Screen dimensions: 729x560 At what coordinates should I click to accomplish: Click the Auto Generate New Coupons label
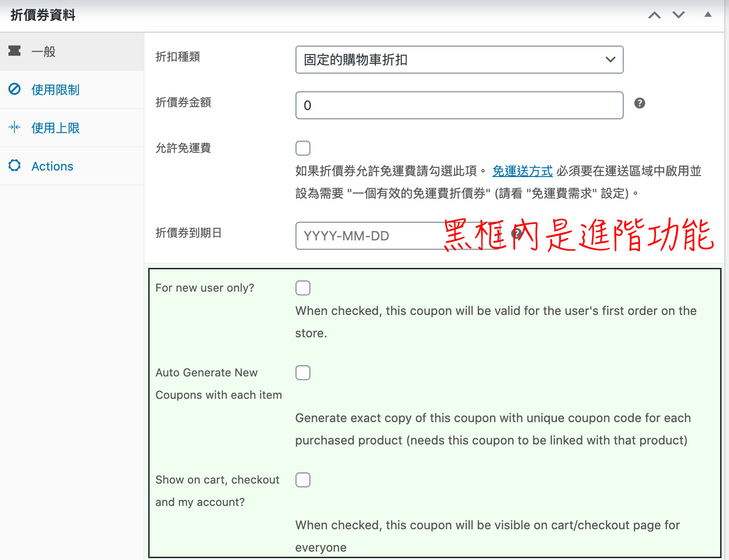pyautogui.click(x=219, y=384)
